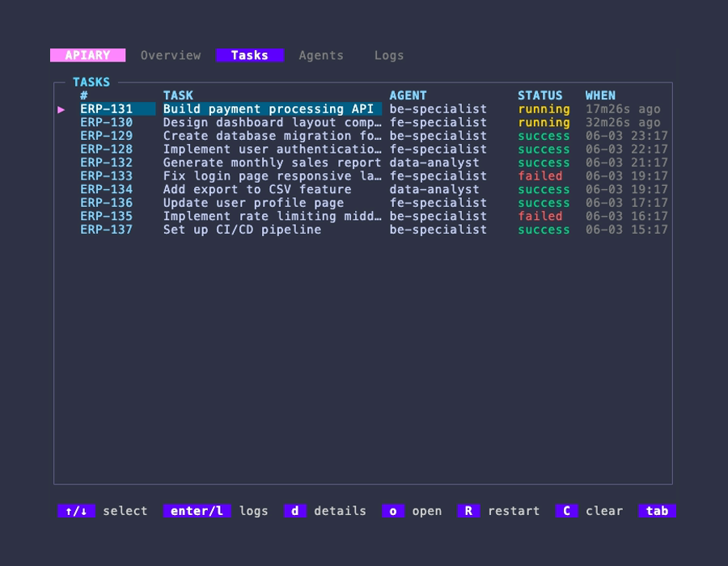728x566 pixels.
Task: Click the tab key hint
Action: pyautogui.click(x=657, y=511)
